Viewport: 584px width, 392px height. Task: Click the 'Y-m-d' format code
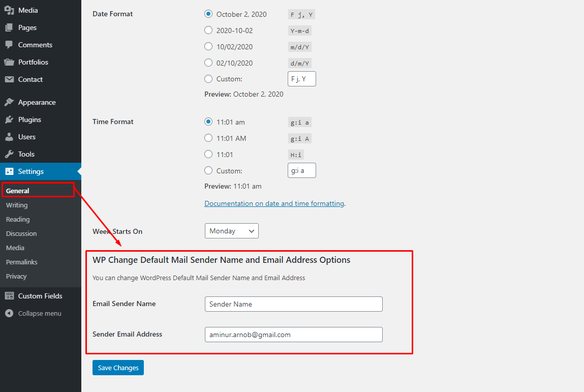(x=300, y=31)
